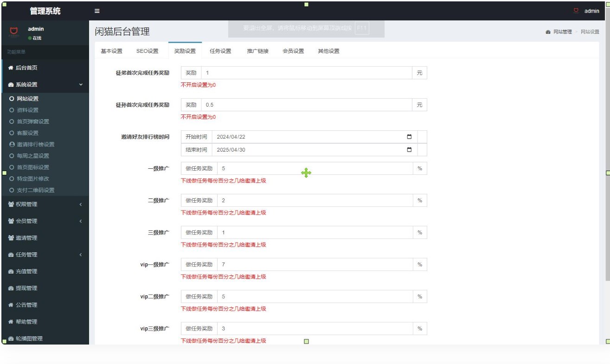
Task: Click the 管理系统 logo title
Action: point(45,11)
